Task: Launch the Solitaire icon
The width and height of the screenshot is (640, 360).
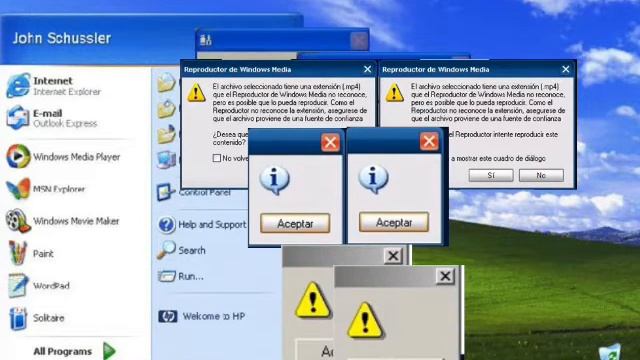Action: click(18, 318)
